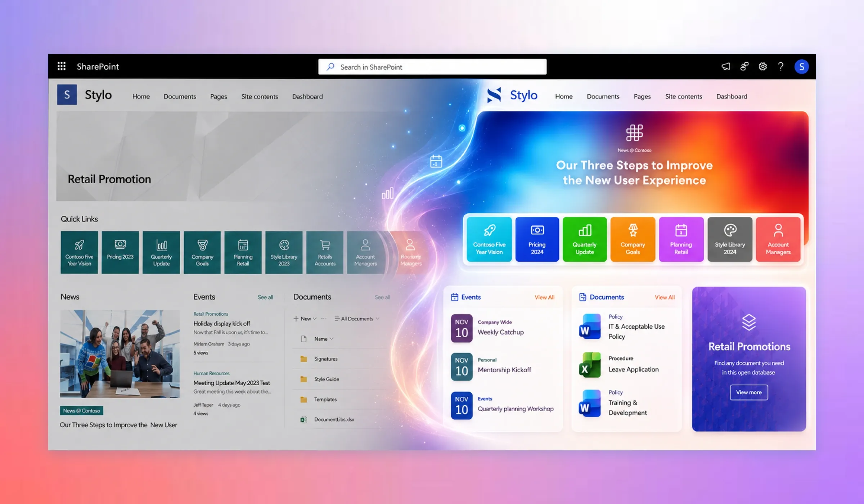Viewport: 864px width, 504px height.
Task: Open the Templates folder
Action: [325, 399]
